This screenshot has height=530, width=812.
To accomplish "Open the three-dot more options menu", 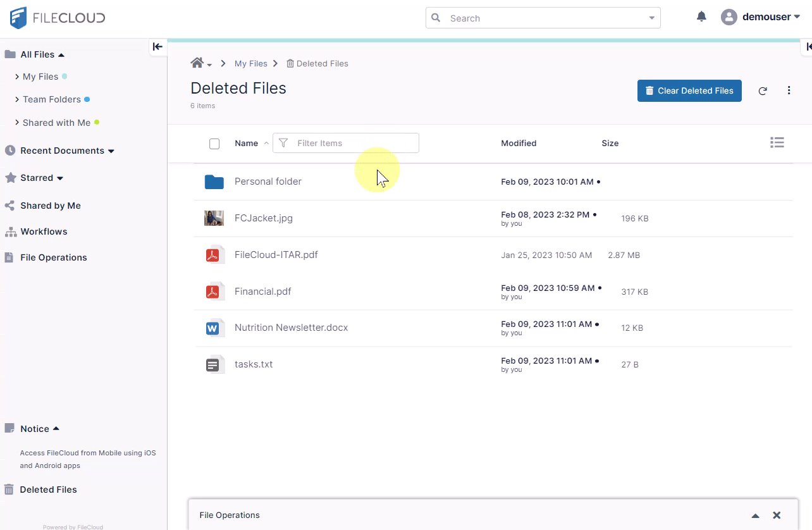I will tap(789, 90).
